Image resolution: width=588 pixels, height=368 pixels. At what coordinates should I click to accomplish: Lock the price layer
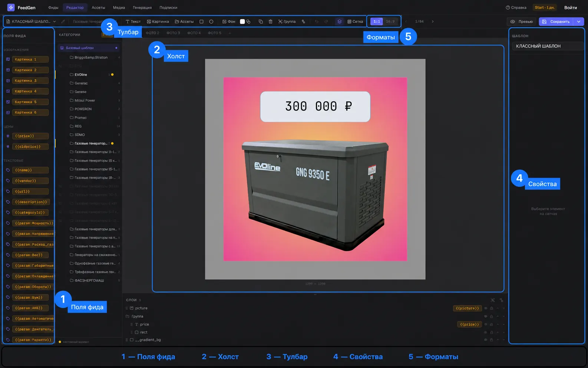(492, 325)
